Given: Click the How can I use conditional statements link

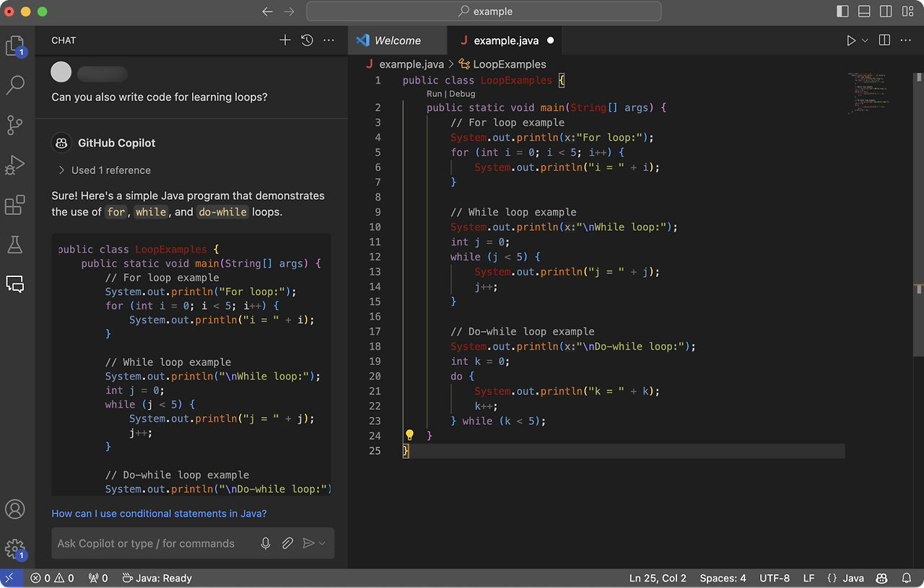Looking at the screenshot, I should (x=159, y=514).
